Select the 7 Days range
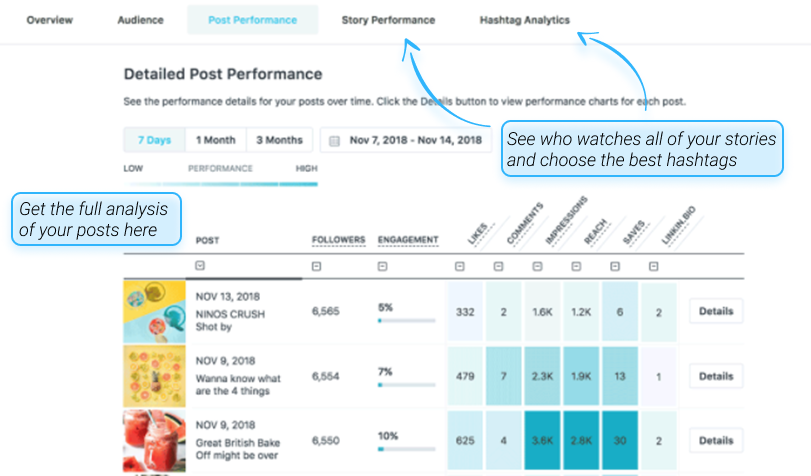The width and height of the screenshot is (811, 476). point(154,140)
